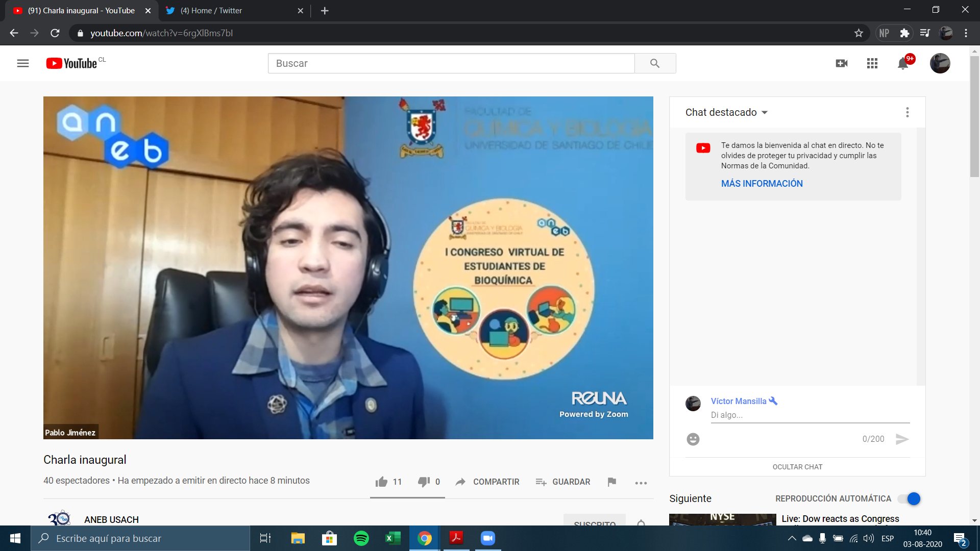Open the YouTube hamburger guide menu
Image resolution: width=980 pixels, height=551 pixels.
23,63
